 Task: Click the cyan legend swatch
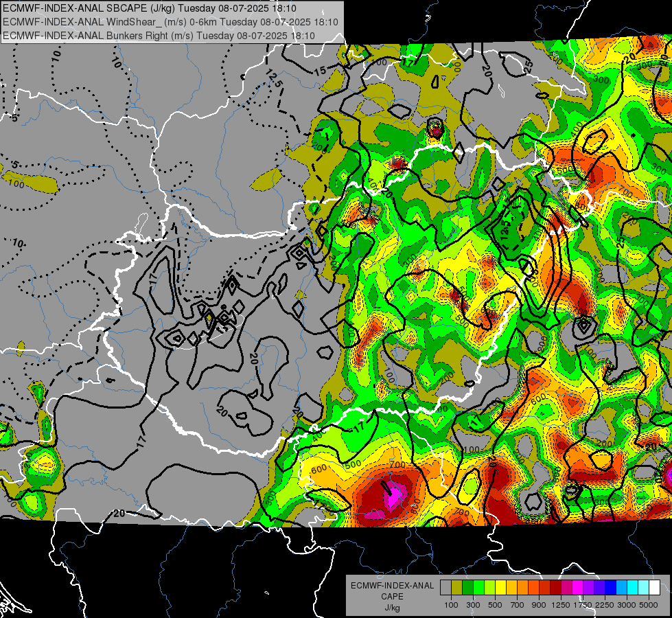click(x=633, y=587)
